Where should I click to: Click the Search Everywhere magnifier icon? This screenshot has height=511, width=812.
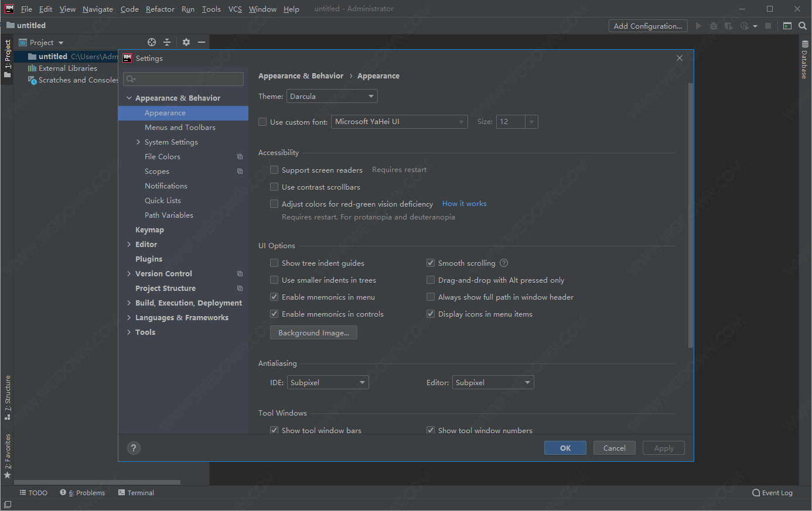tap(803, 26)
